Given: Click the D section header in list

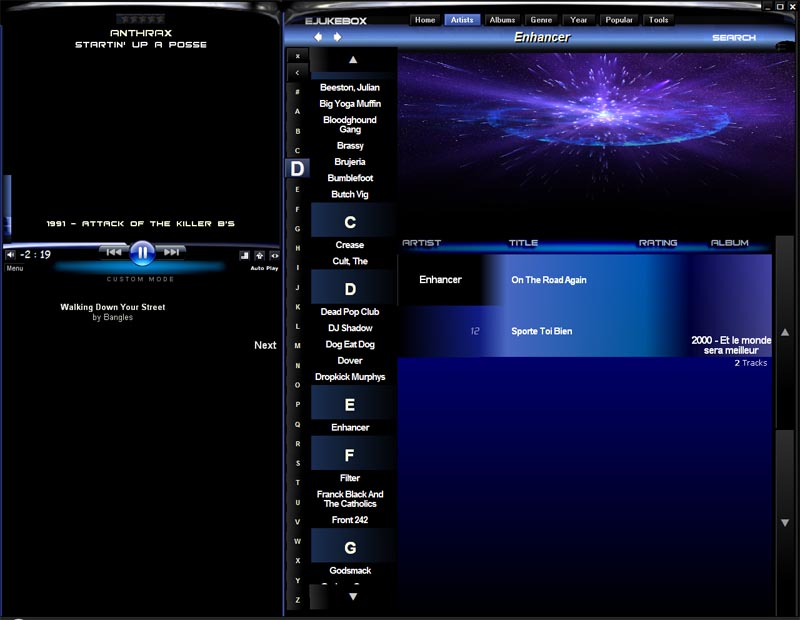Looking at the screenshot, I should (353, 288).
